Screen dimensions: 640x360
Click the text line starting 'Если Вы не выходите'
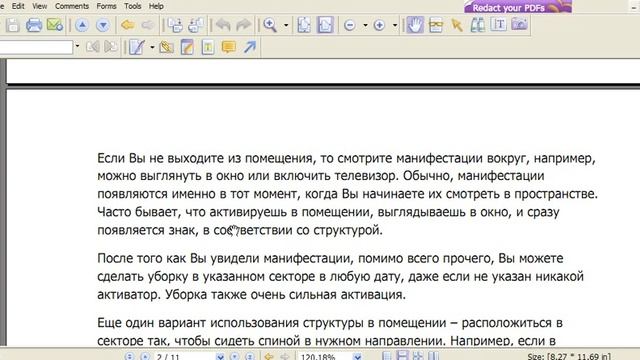pyautogui.click(x=347, y=158)
